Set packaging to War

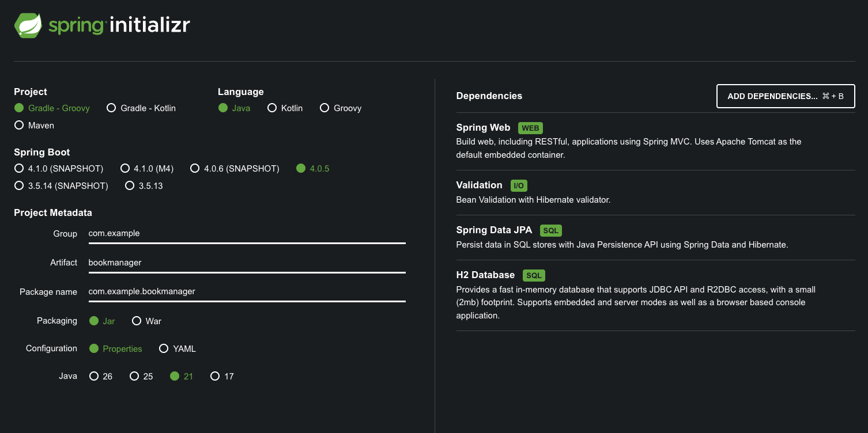click(x=146, y=321)
